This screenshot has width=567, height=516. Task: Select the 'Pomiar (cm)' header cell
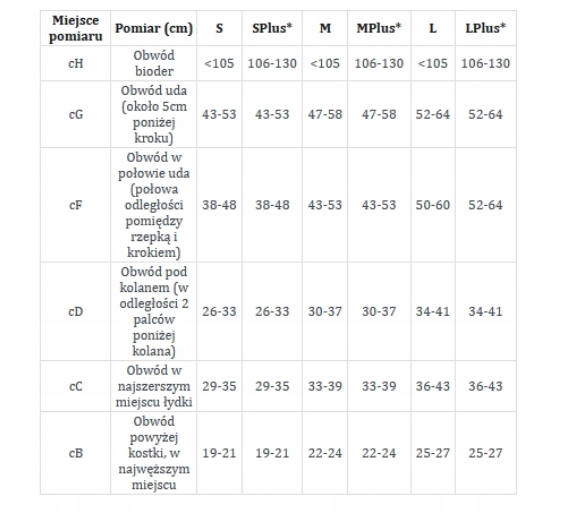pyautogui.click(x=154, y=28)
